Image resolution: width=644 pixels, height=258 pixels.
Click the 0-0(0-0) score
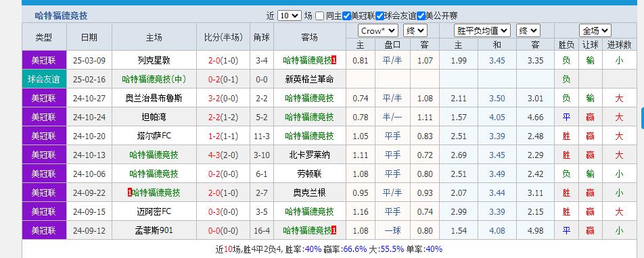point(223,230)
